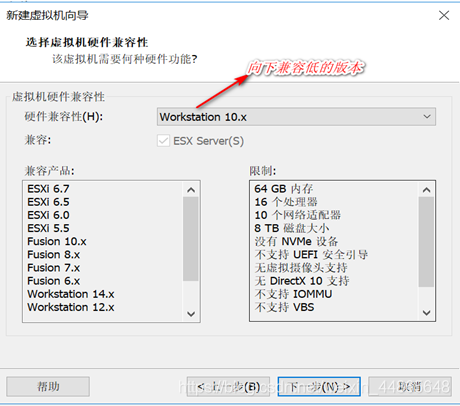Image resolution: width=460 pixels, height=406 pixels.
Task: Click down arrow of limitations list scrollbar
Action: pyautogui.click(x=426, y=313)
